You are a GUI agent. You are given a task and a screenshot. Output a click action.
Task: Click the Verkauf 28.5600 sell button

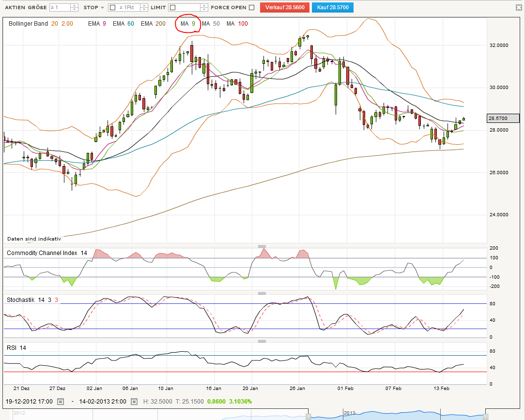285,7
